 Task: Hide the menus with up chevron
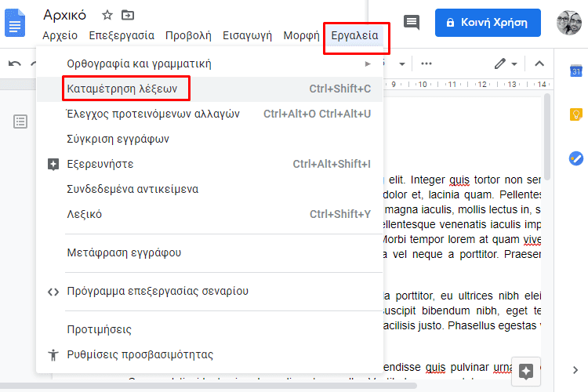pos(539,64)
